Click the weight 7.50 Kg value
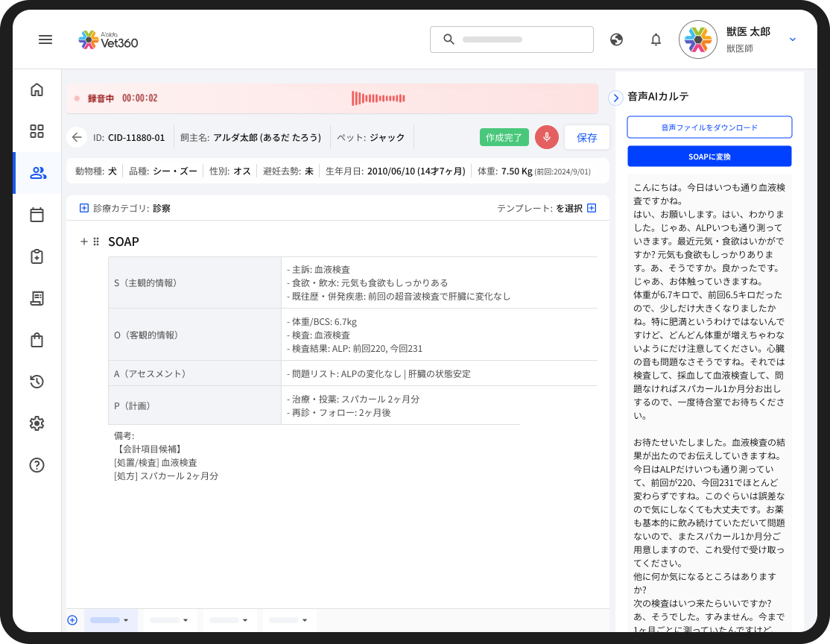Viewport: 830px width, 644px height. pyautogui.click(x=516, y=171)
